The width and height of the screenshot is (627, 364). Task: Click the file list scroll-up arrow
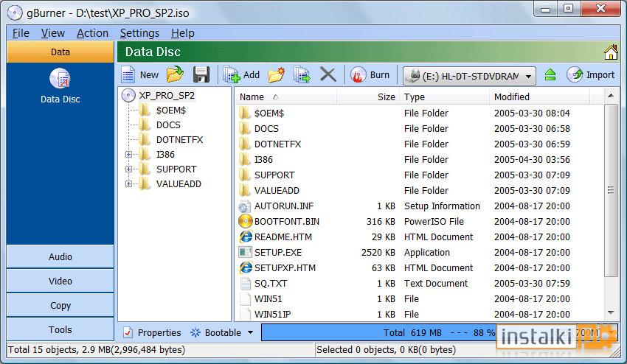pyautogui.click(x=611, y=96)
